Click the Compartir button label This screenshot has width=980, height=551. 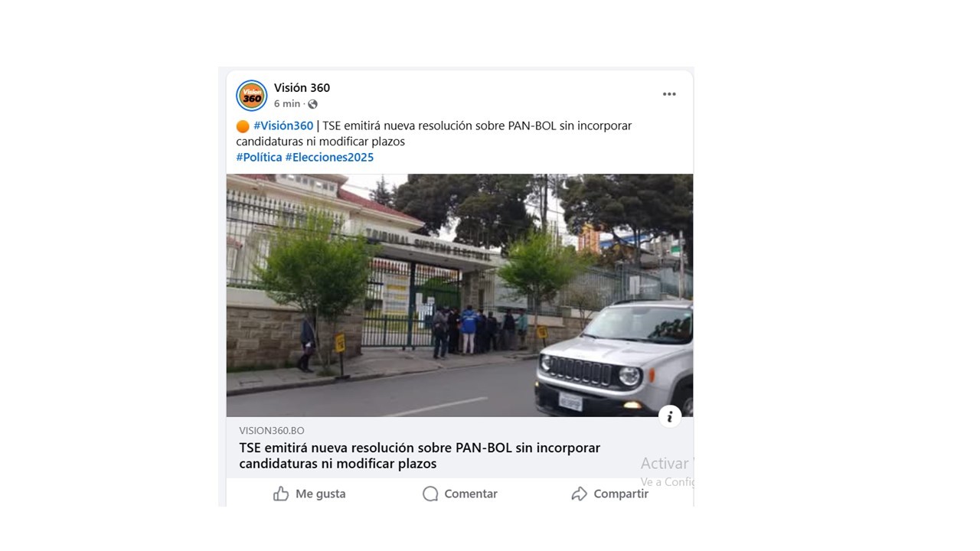tap(621, 494)
